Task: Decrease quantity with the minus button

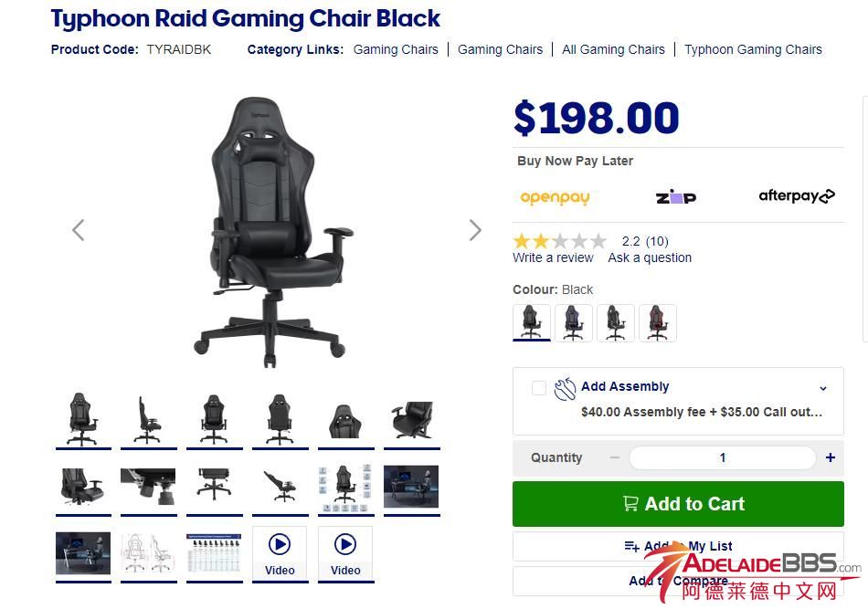Action: 615,457
